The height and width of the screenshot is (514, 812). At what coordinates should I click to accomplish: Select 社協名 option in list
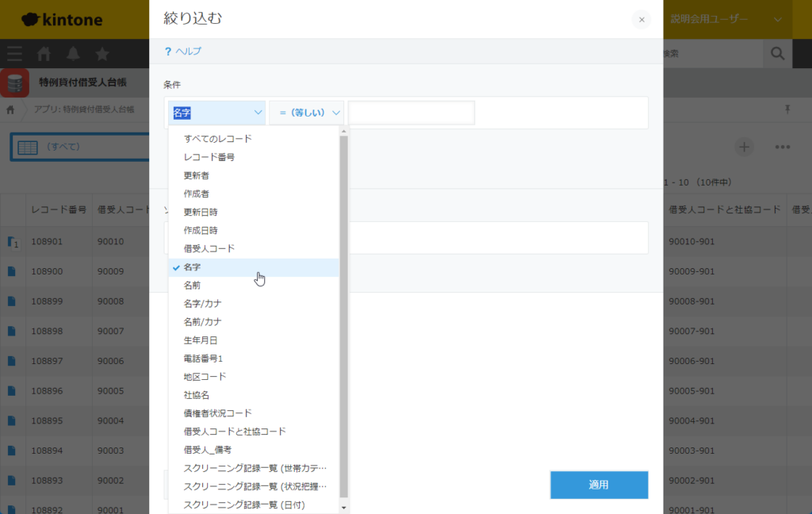point(197,395)
